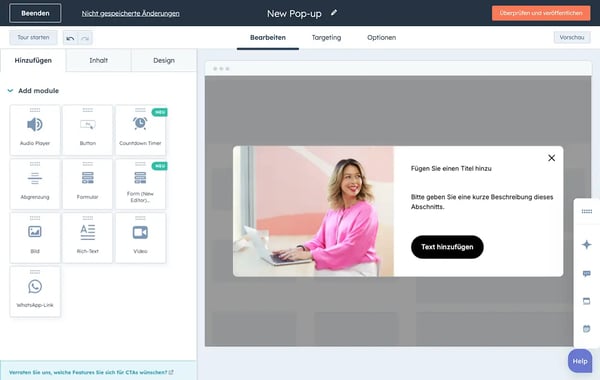Click the Text hinzufügen button in pop-up
The height and width of the screenshot is (380, 600).
[x=447, y=247]
